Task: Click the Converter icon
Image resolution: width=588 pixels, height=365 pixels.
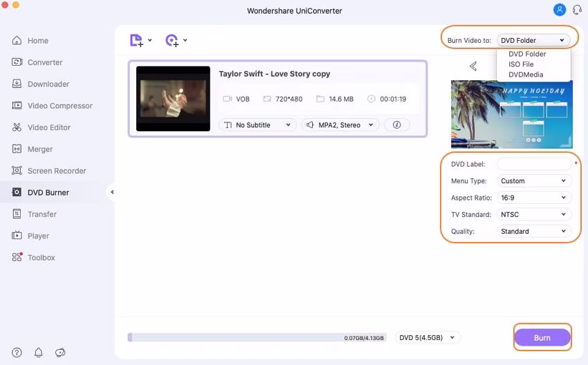Action: [17, 62]
